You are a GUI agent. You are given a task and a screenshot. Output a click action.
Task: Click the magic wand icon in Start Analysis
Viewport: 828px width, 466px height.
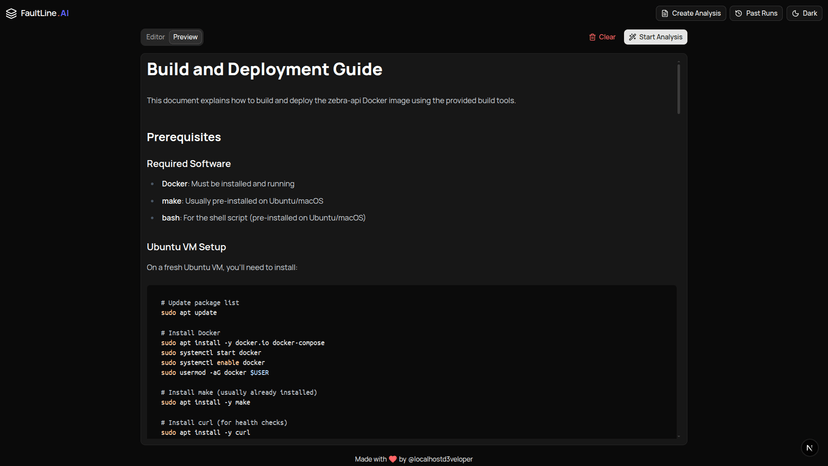(633, 37)
